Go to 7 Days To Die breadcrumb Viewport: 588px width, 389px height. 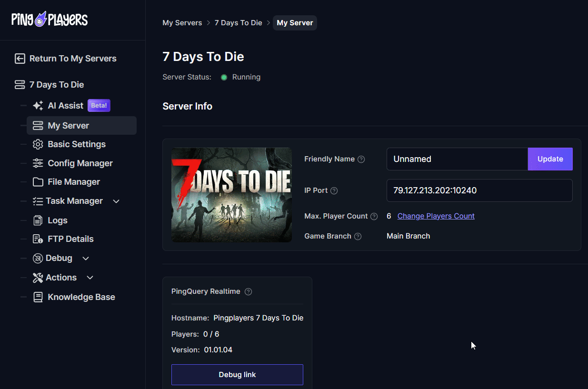tap(239, 23)
